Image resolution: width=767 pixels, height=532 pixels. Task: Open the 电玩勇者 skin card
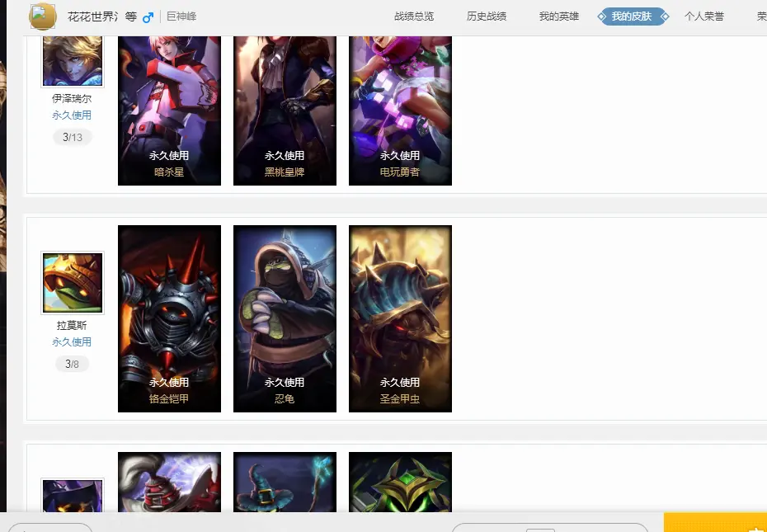pos(400,111)
